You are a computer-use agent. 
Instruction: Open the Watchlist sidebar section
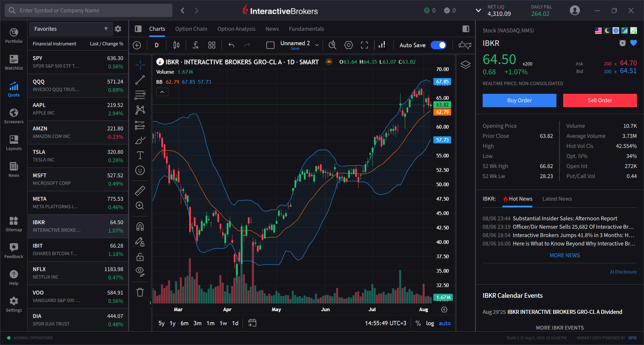pyautogui.click(x=14, y=63)
